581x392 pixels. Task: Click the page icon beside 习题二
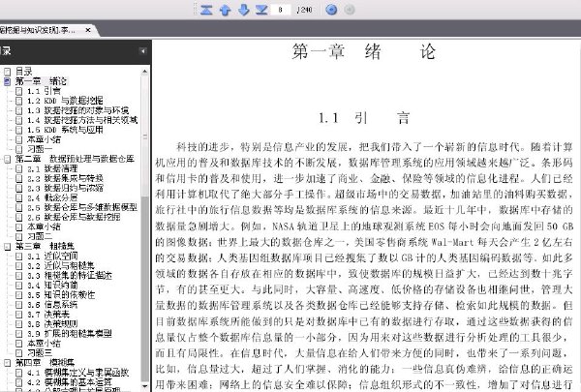coord(19,236)
